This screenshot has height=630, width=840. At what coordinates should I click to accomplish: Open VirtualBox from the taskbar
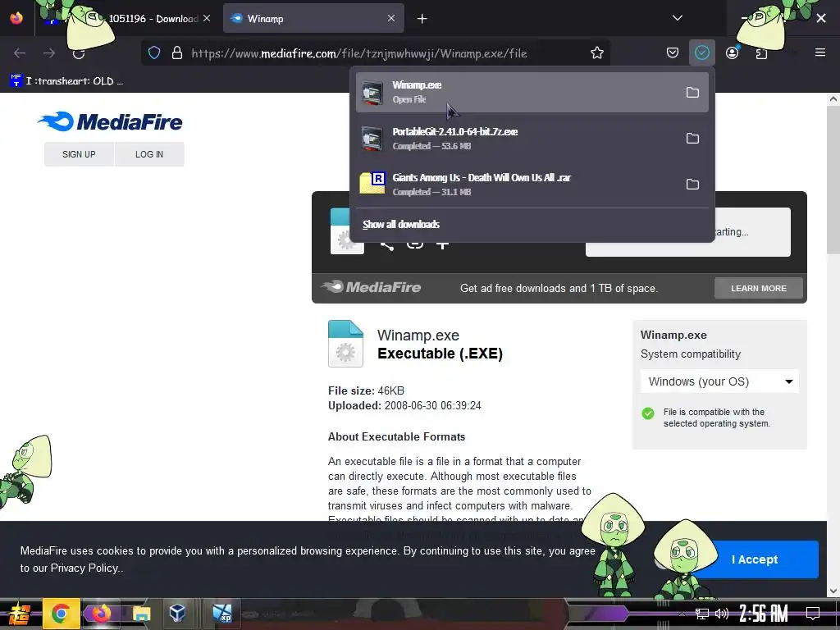(x=177, y=614)
